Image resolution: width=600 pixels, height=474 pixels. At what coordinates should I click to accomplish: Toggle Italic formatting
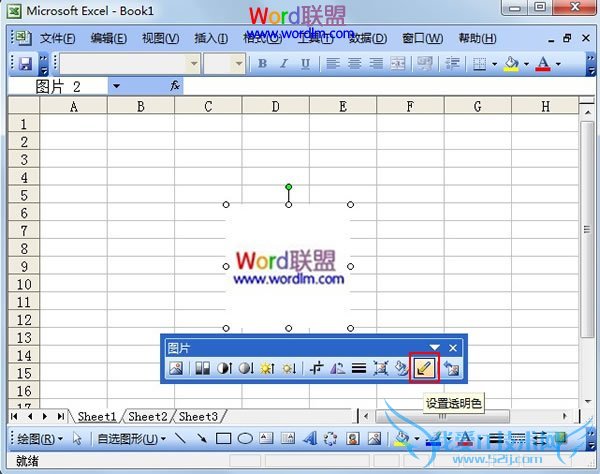(284, 64)
